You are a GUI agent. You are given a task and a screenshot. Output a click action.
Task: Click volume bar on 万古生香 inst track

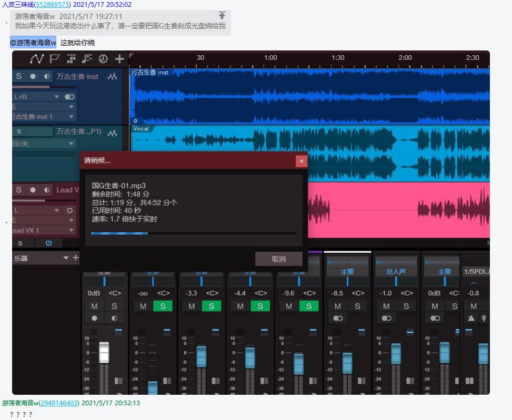point(44,87)
